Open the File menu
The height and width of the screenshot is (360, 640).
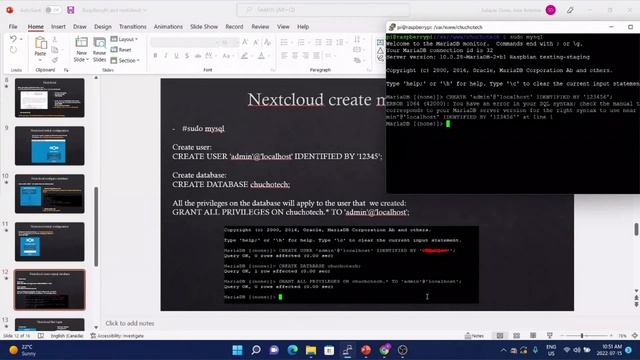13,27
